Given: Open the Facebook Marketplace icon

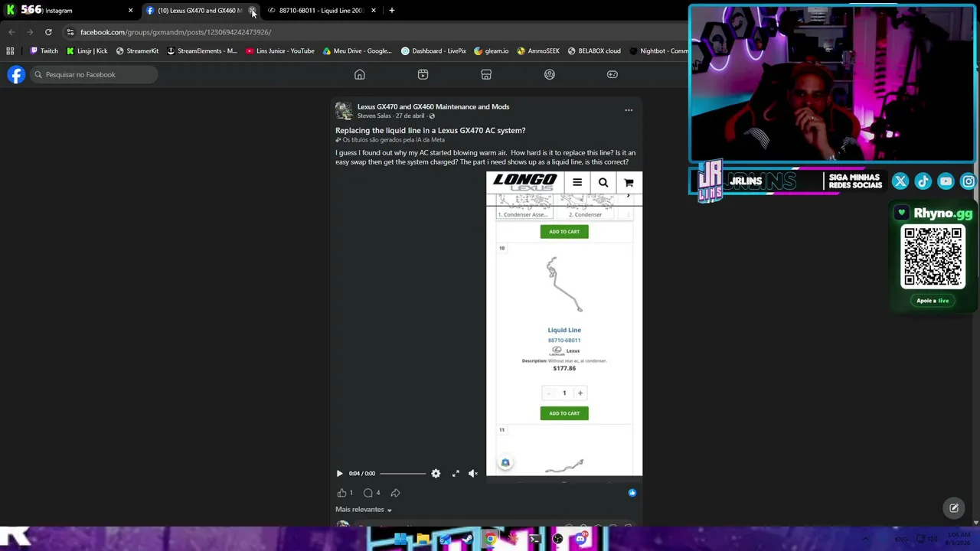Looking at the screenshot, I should tap(486, 74).
